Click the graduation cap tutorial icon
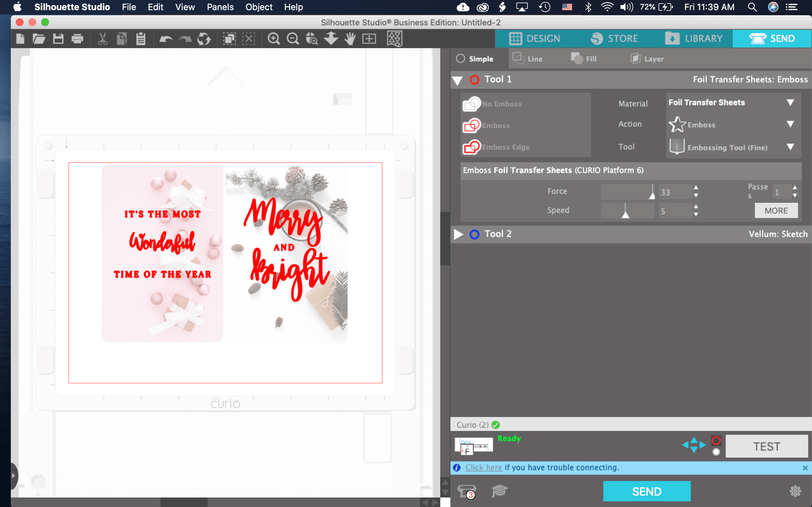 coord(499,491)
